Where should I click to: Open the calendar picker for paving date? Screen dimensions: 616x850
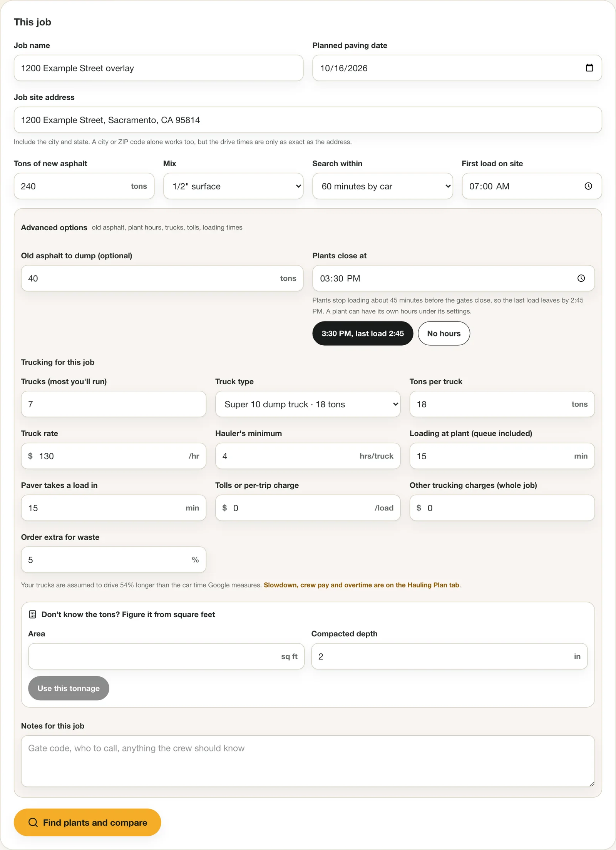point(589,68)
